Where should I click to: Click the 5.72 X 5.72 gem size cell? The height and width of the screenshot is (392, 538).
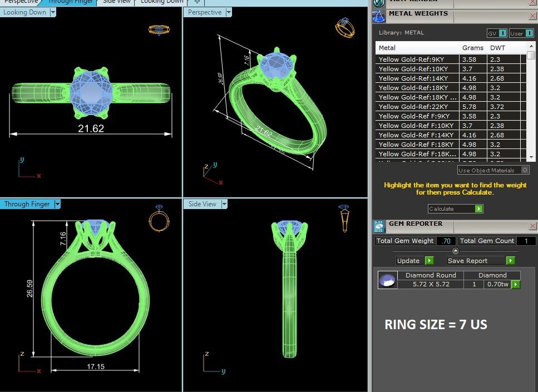point(431,284)
